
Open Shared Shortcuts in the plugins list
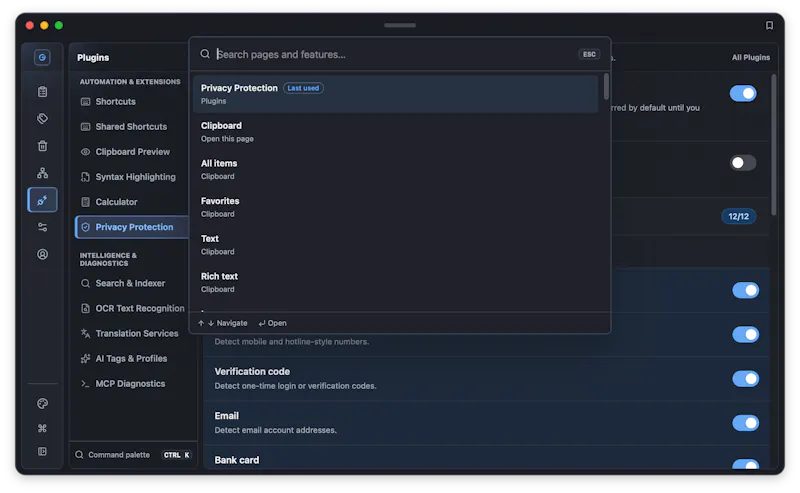[132, 127]
